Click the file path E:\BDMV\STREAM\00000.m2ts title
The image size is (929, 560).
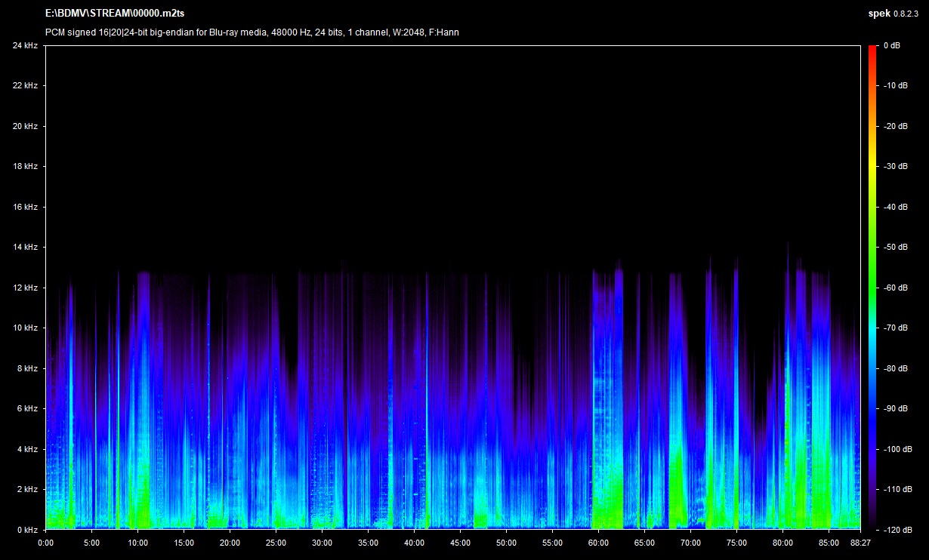[115, 14]
